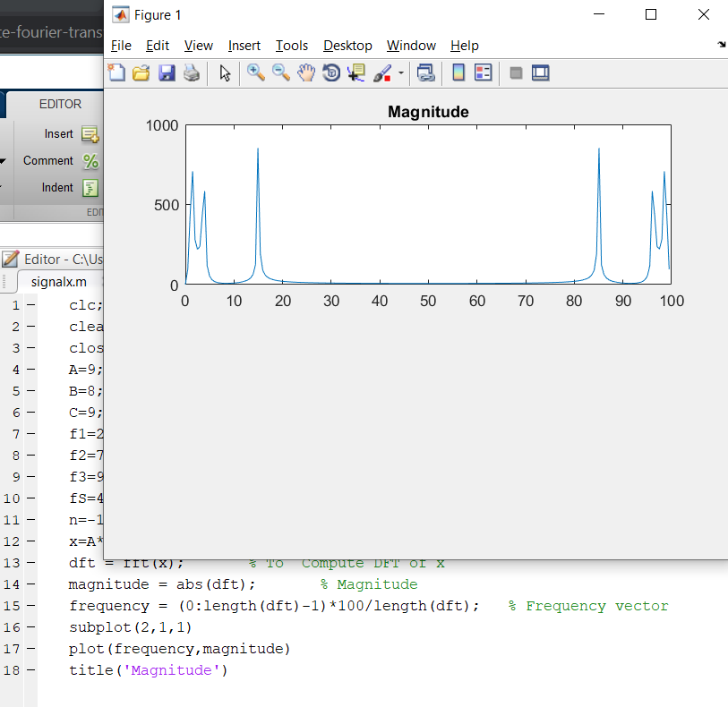The height and width of the screenshot is (707, 728).
Task: Click the Open File folder icon
Action: (141, 73)
